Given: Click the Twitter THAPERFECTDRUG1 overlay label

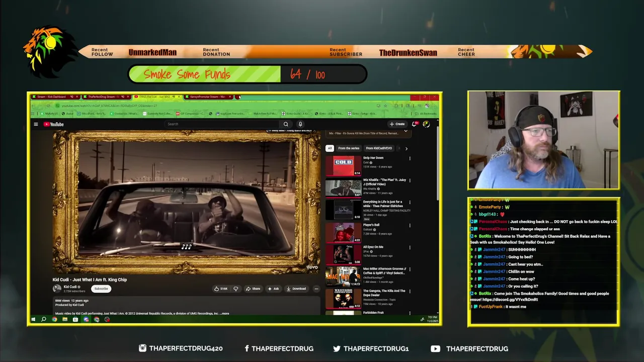Looking at the screenshot, I should 371,348.
